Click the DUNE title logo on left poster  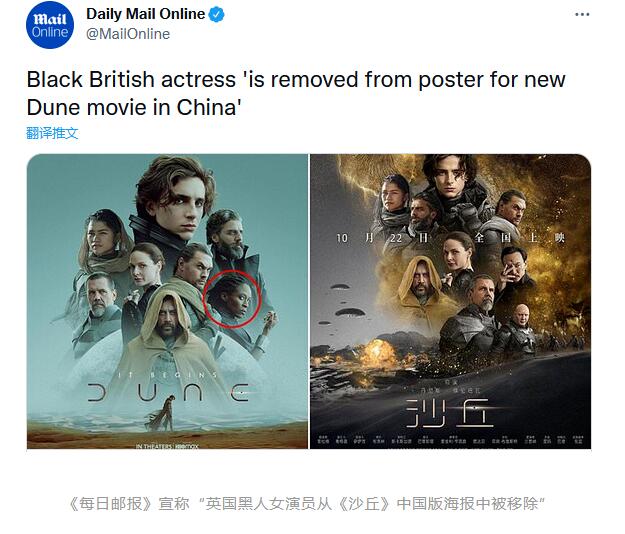coord(168,393)
